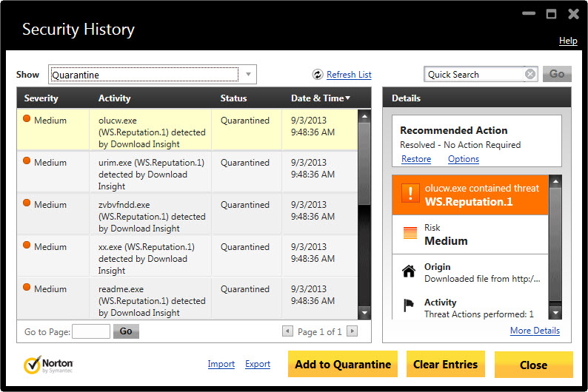Click the Add to Quarantine button
The height and width of the screenshot is (392, 588).
click(343, 365)
